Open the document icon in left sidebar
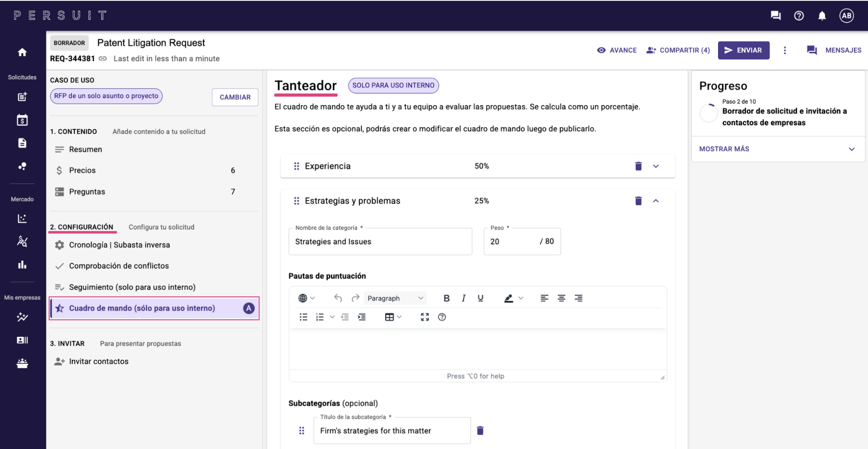 coord(22,143)
